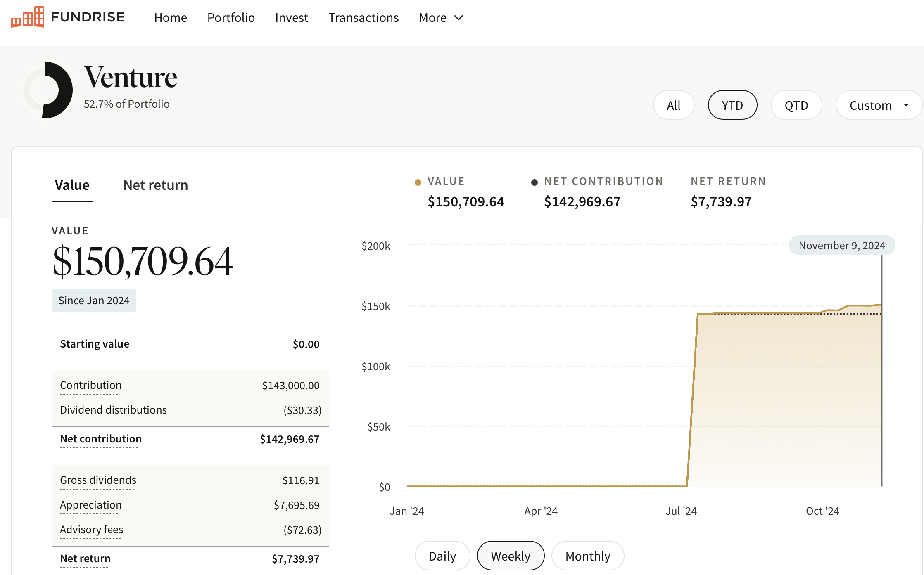Click the Fundrise building logo icon
Viewport: 924px width, 575px height.
click(28, 17)
